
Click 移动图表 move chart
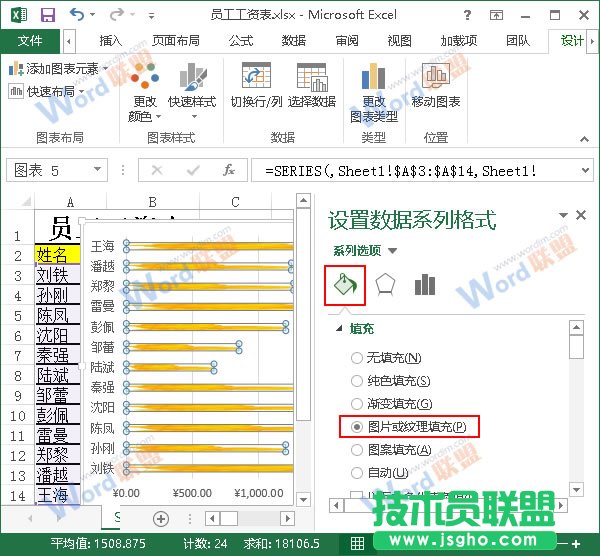[x=436, y=85]
